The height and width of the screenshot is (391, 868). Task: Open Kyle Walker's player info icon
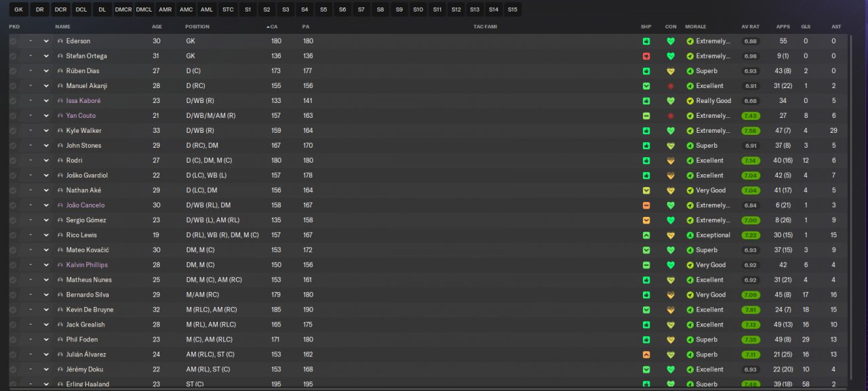(x=60, y=131)
